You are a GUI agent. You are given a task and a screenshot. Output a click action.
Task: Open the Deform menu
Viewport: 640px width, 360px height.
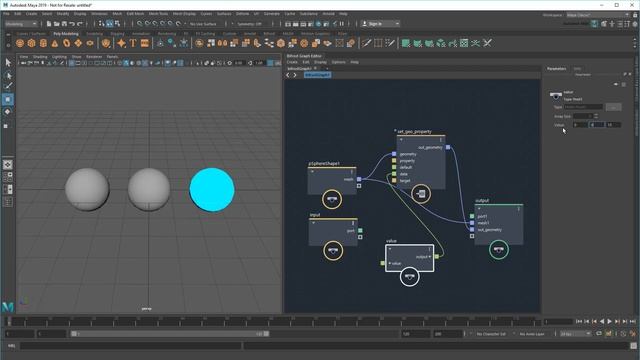(x=242, y=13)
